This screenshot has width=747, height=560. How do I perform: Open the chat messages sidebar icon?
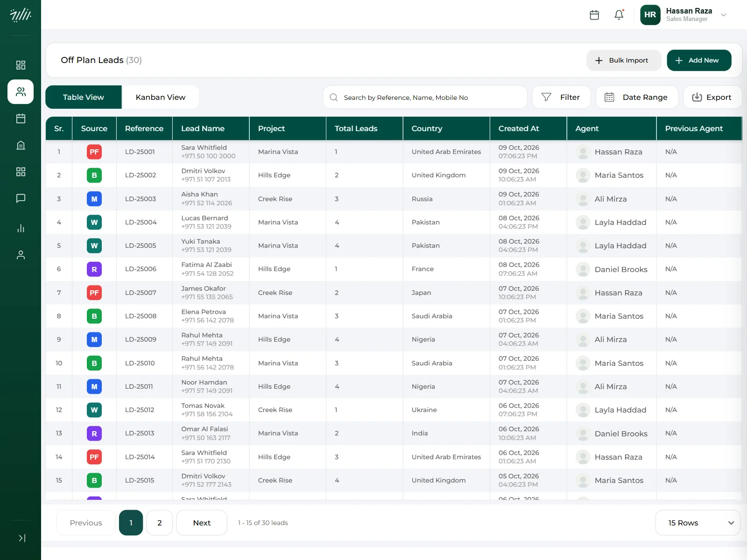tap(21, 198)
